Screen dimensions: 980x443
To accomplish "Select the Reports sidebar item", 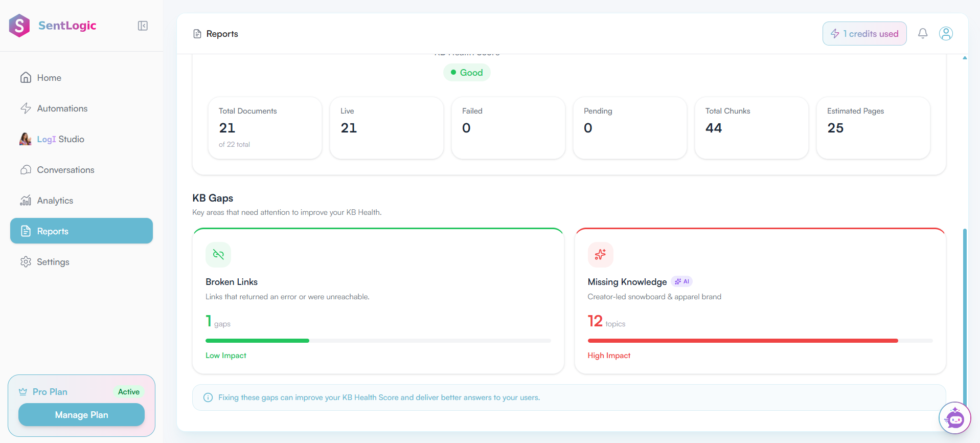I will [x=81, y=231].
